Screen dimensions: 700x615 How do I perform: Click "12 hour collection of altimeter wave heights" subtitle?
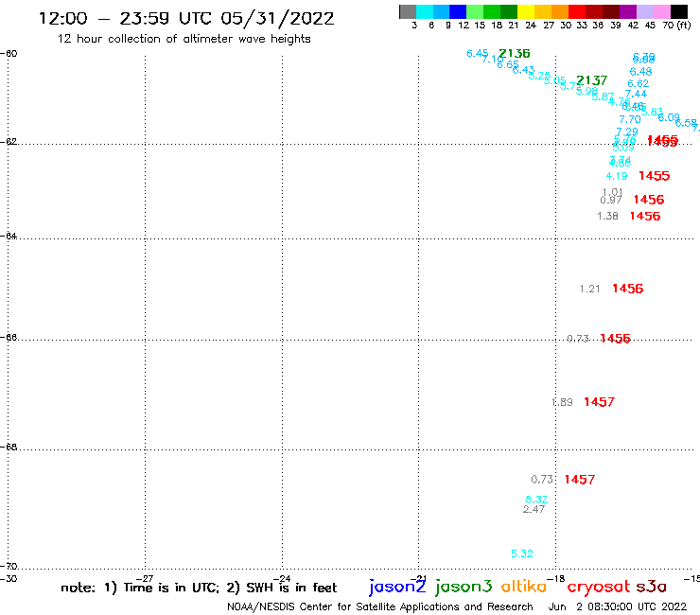(x=184, y=39)
